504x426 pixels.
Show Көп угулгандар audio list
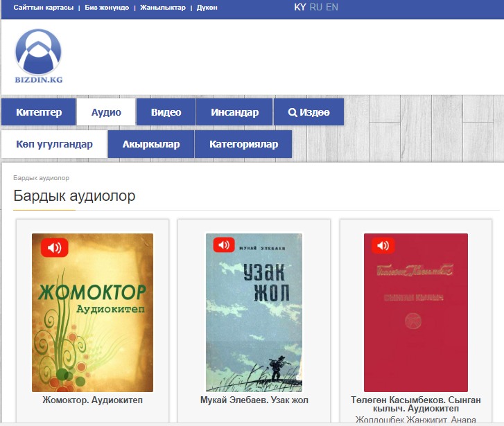pos(54,144)
